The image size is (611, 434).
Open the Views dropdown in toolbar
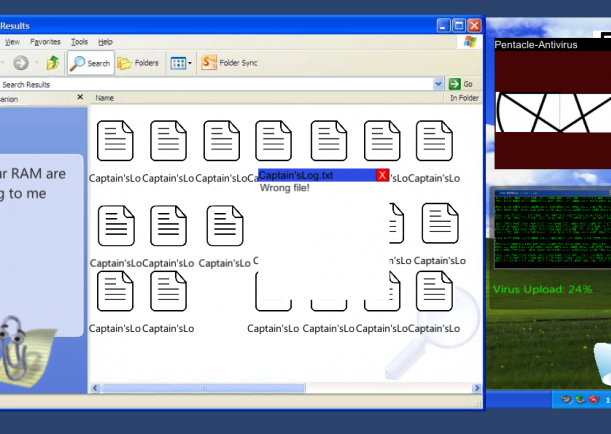click(180, 63)
